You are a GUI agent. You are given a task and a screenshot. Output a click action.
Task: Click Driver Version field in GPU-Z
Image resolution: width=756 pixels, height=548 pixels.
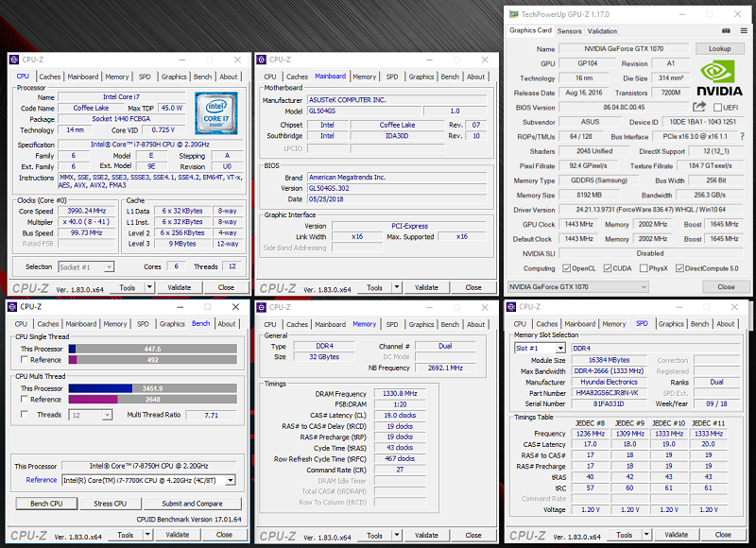tap(651, 210)
